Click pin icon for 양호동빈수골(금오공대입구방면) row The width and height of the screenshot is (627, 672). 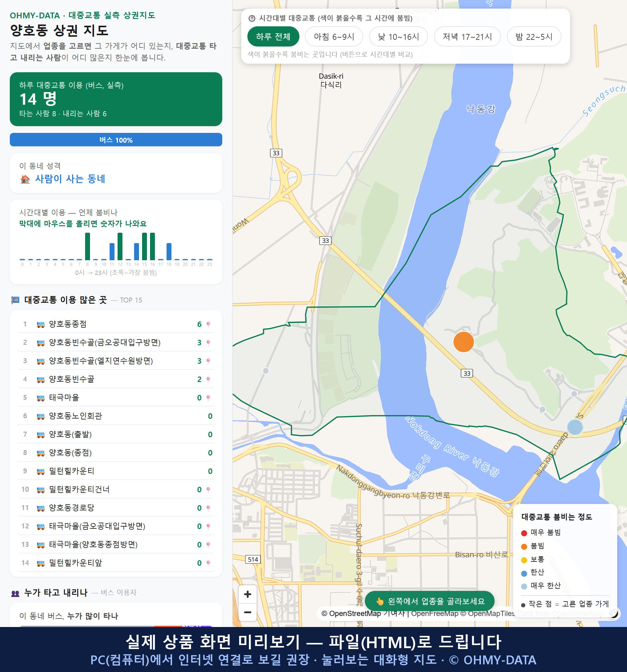click(x=208, y=343)
